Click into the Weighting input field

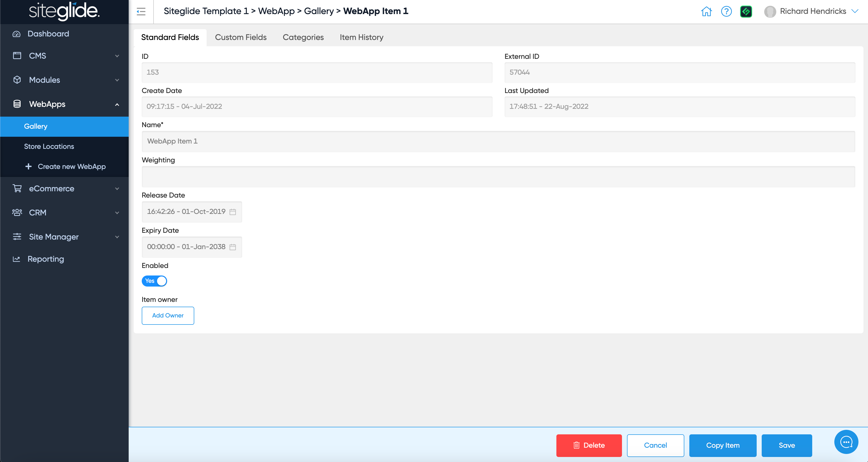coord(498,176)
